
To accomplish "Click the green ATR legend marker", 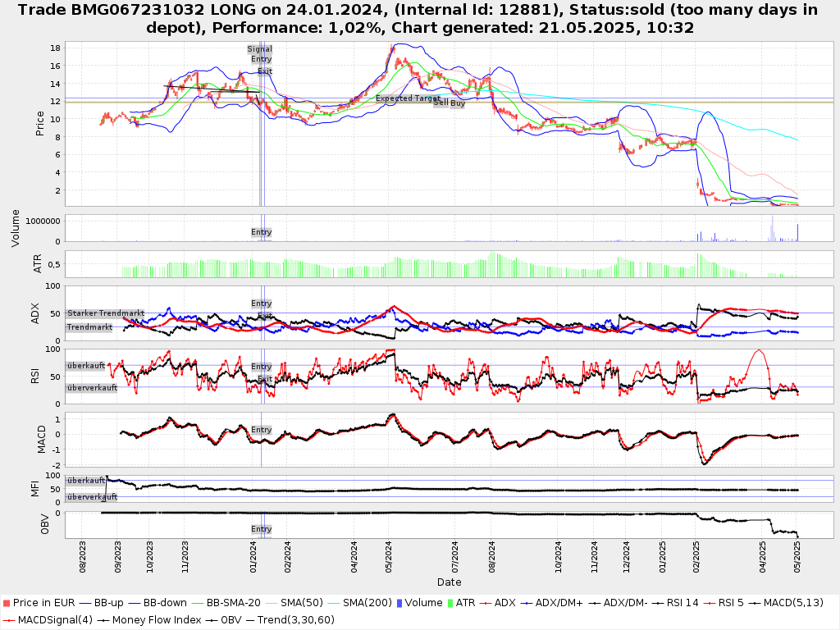I will pos(449,603).
